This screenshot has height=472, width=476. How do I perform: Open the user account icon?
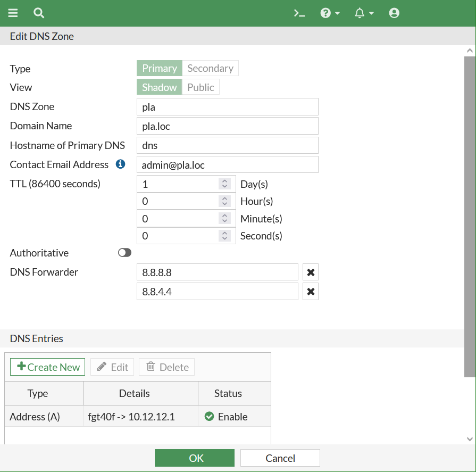[x=394, y=13]
